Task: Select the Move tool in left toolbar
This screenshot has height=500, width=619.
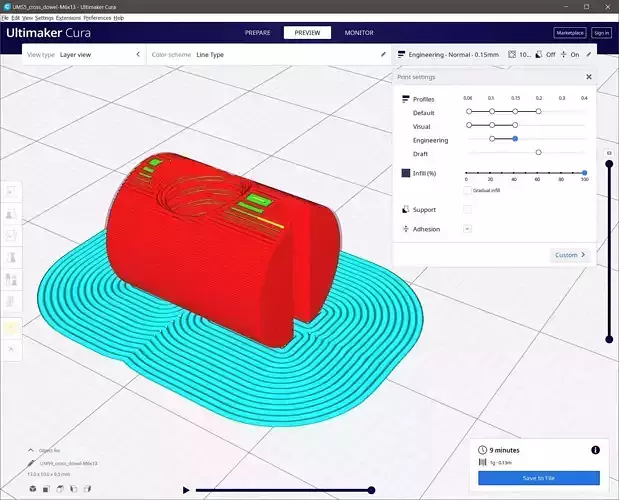Action: [11, 192]
